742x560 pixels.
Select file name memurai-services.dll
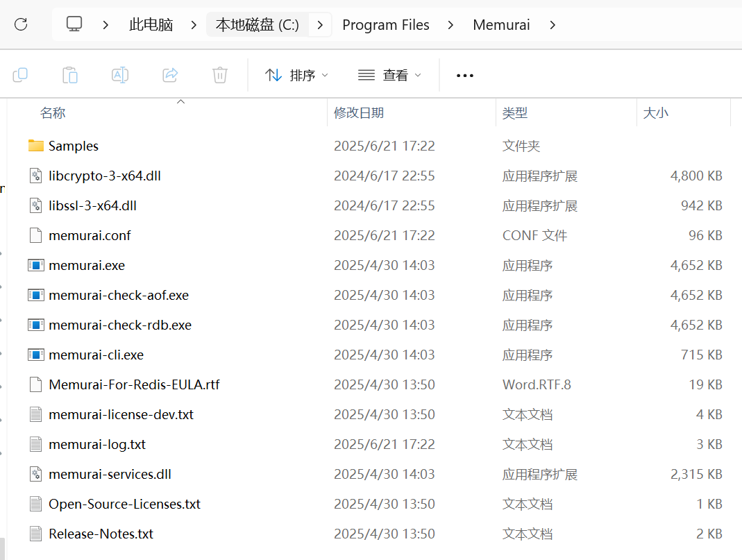110,473
